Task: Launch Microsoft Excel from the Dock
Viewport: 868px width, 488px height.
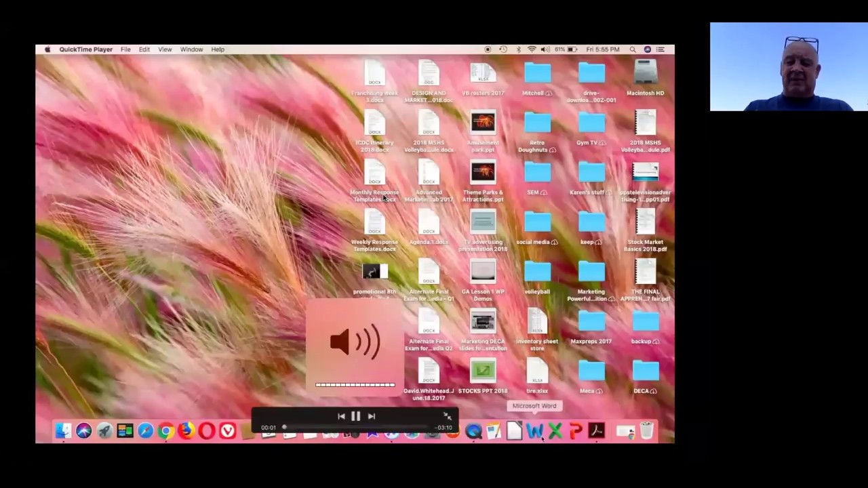Action: click(x=555, y=431)
